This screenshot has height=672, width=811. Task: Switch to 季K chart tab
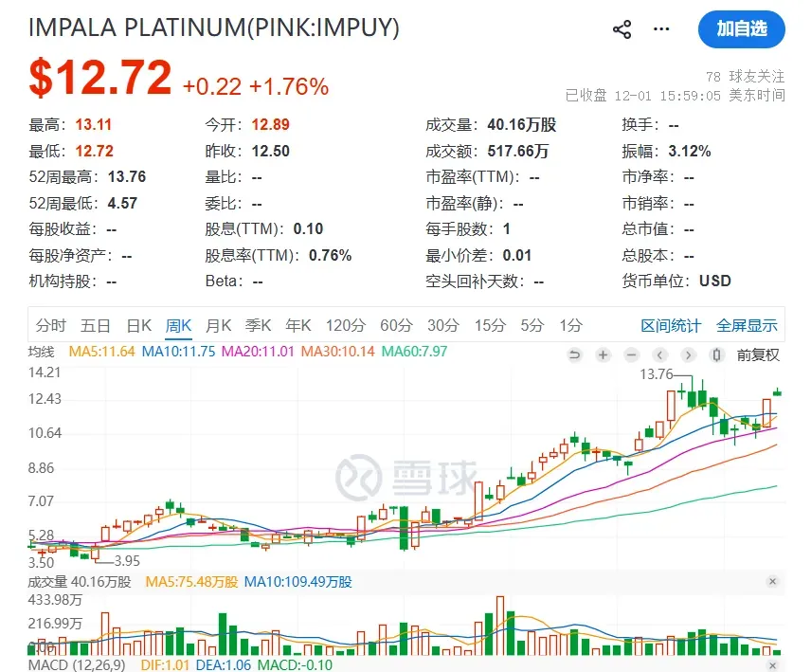pyautogui.click(x=258, y=325)
